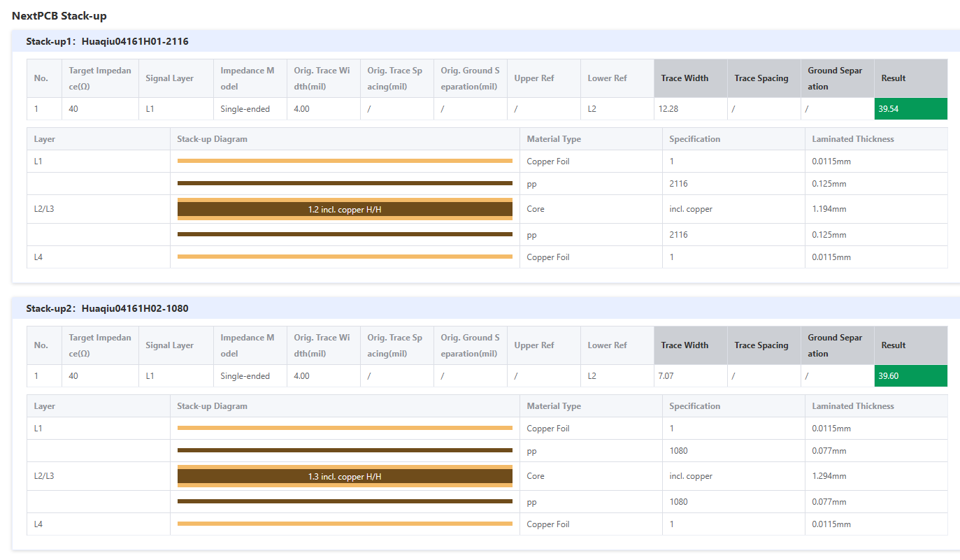Select the 7.07 trace width value

666,376
